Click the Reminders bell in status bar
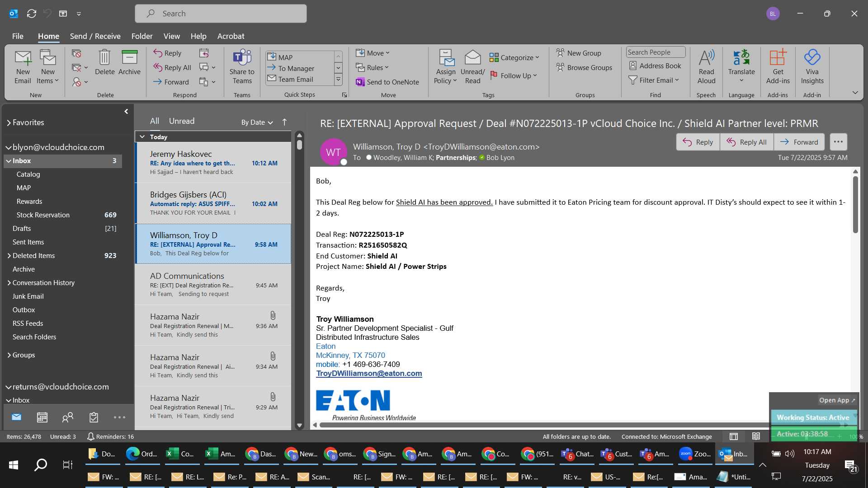This screenshot has width=868, height=488. [90, 436]
